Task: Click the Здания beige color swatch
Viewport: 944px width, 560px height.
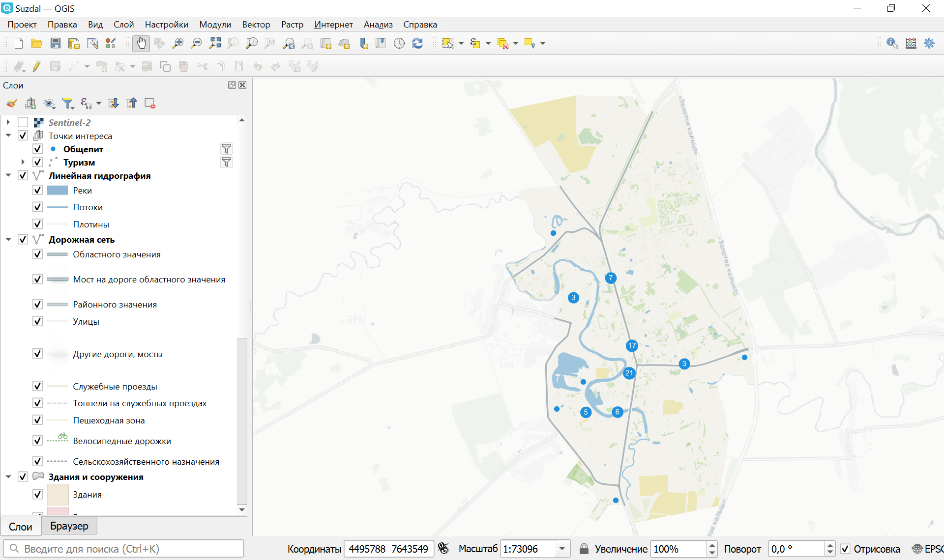Action: click(58, 495)
